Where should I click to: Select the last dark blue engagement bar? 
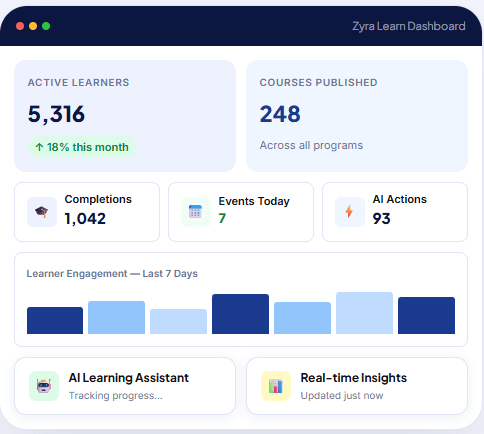426,315
